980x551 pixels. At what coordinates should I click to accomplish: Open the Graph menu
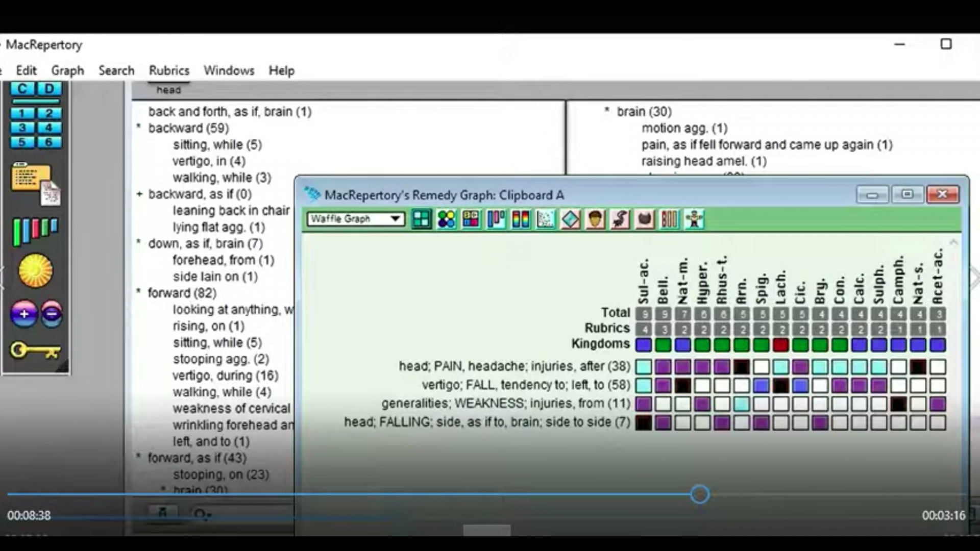pos(67,70)
